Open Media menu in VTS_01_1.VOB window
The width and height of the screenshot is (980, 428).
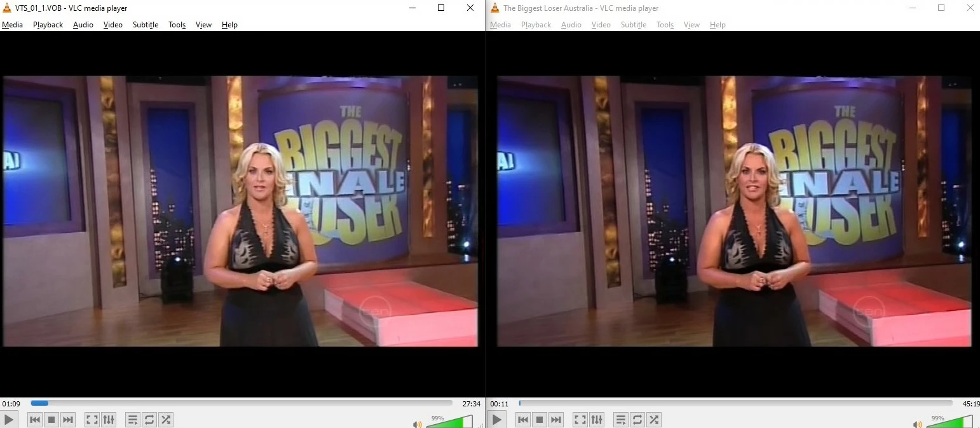(x=12, y=25)
